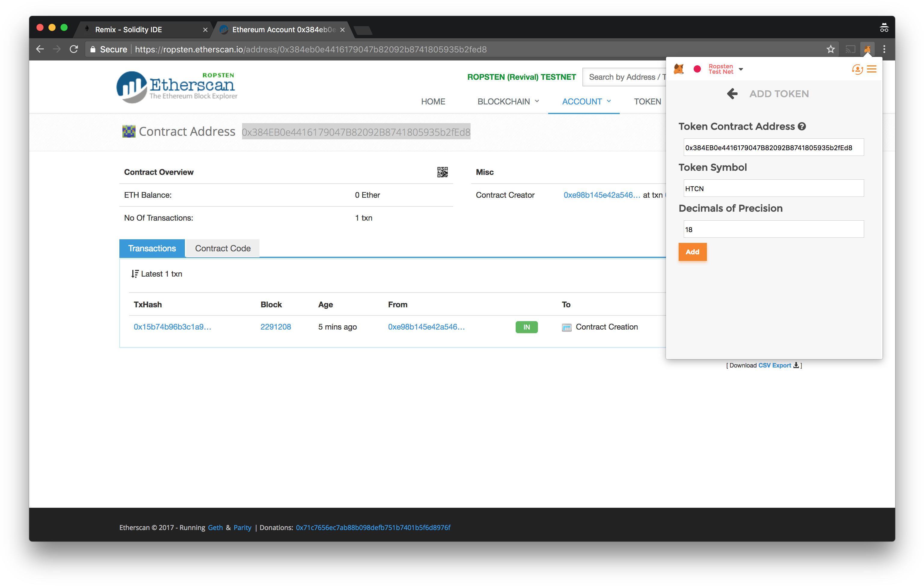Viewport: 924px width, 586px height.
Task: Click the help icon next to Token Contract Address
Action: [802, 126]
